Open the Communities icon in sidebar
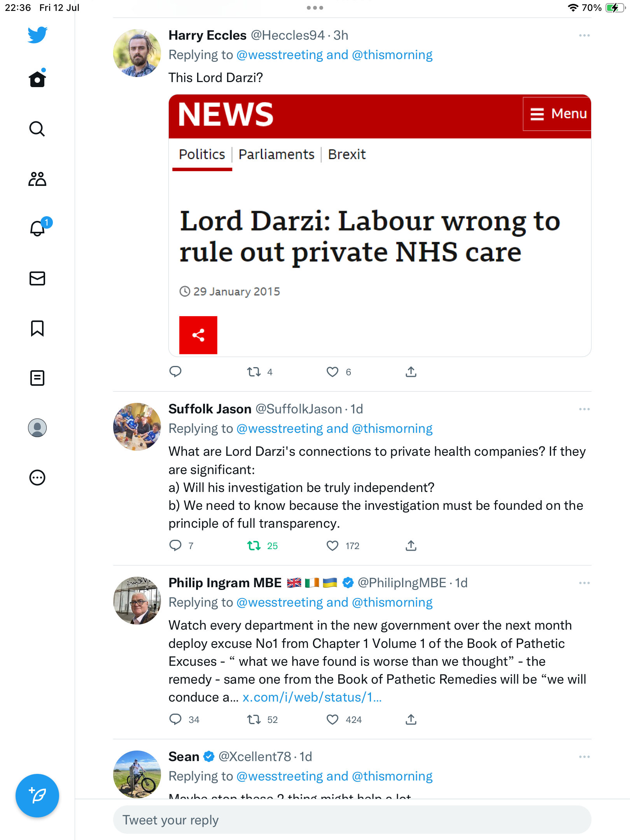Viewport: 630px width, 840px height. 37,179
